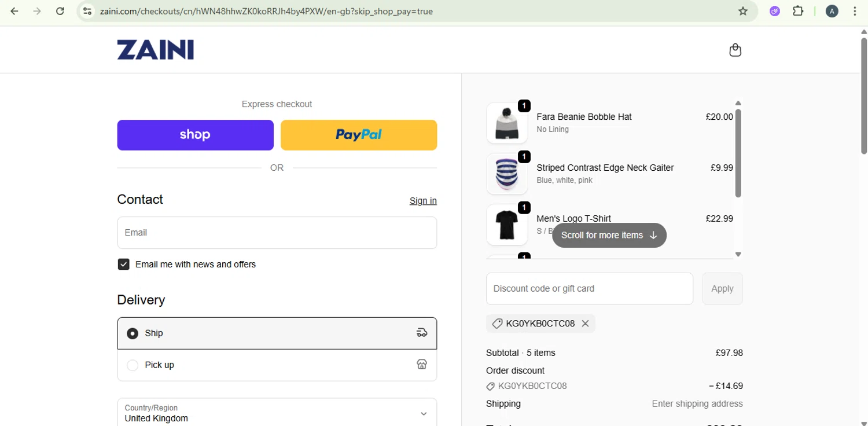Click Scroll for more items button

[x=609, y=235]
